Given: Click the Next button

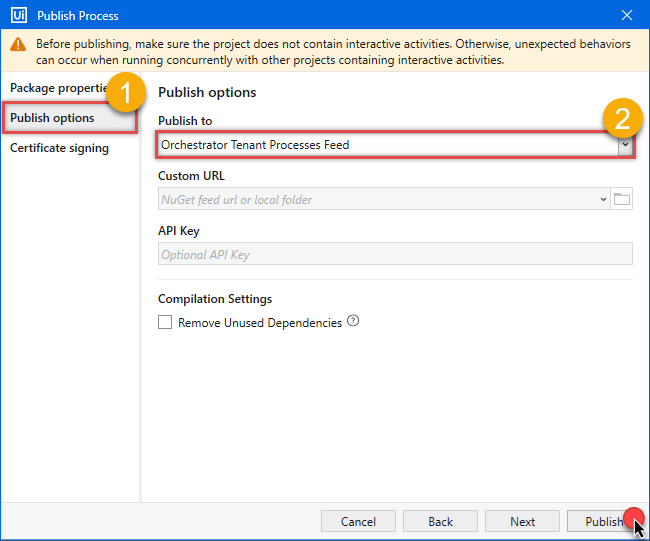Looking at the screenshot, I should coord(522,521).
